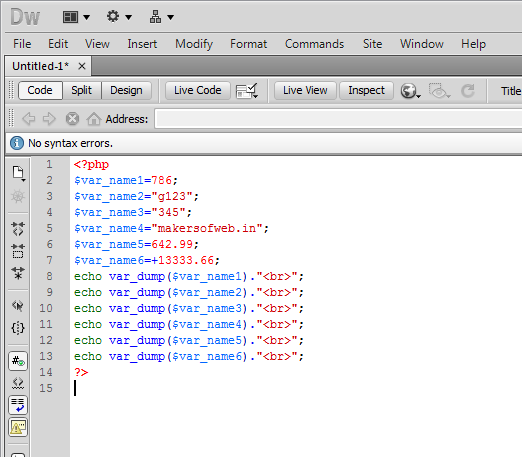Image resolution: width=522 pixels, height=457 pixels.
Task: Open the Modify menu
Action: [x=194, y=44]
